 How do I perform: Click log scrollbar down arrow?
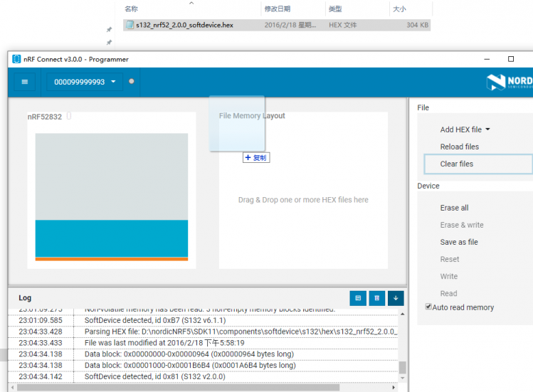[x=403, y=378]
